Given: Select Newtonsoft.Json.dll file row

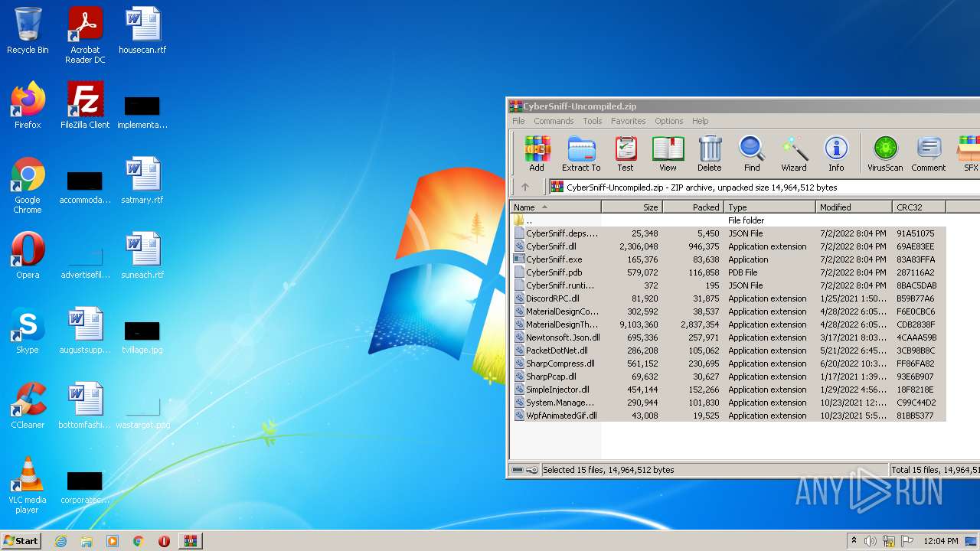Looking at the screenshot, I should pos(728,337).
